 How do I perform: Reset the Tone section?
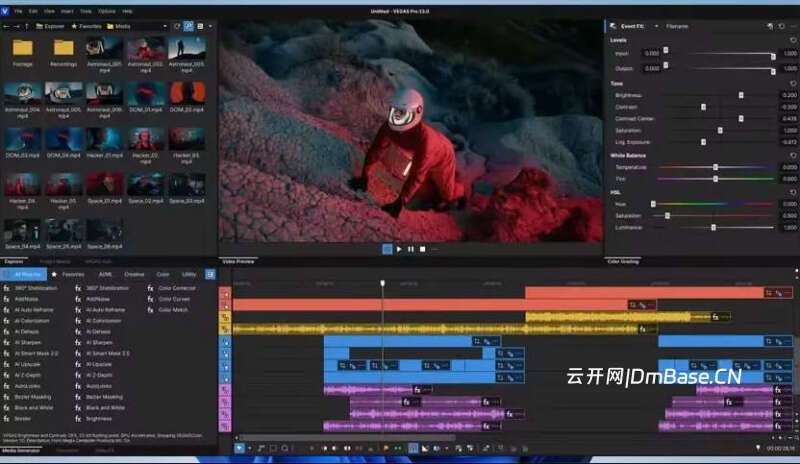pyautogui.click(x=793, y=83)
